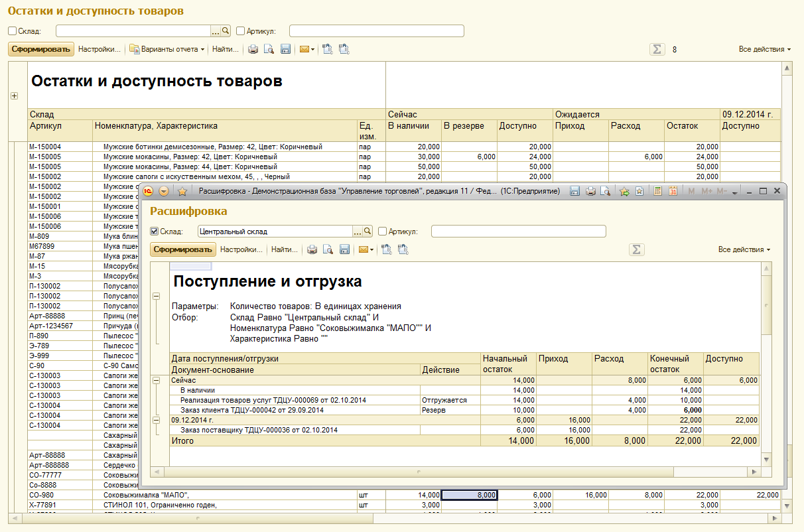Viewport: 804px width, 532px height.
Task: Click the save icon in main report toolbar
Action: pyautogui.click(x=286, y=49)
